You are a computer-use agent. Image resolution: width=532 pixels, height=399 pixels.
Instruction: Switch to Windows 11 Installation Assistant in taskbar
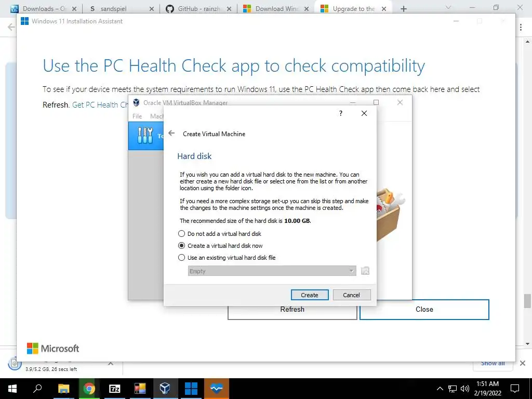coord(191,389)
